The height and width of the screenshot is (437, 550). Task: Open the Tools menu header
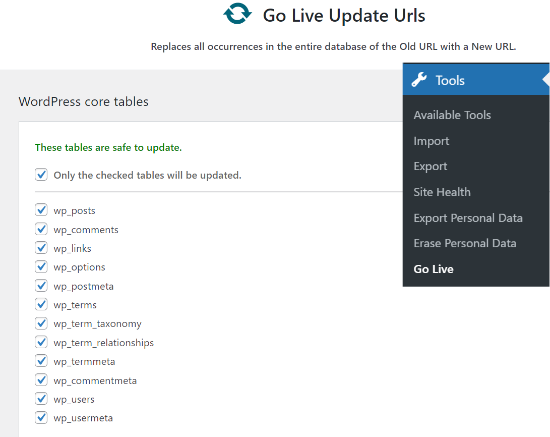[x=476, y=80]
